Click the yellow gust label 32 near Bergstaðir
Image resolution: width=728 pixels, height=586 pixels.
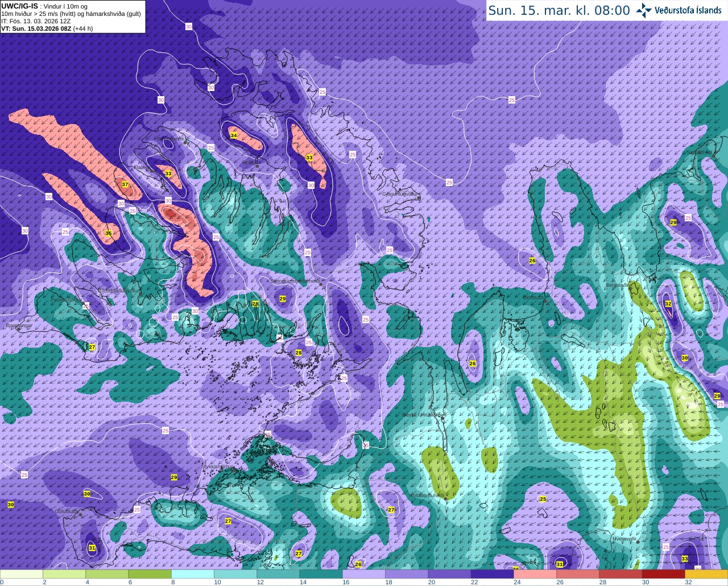click(x=668, y=304)
